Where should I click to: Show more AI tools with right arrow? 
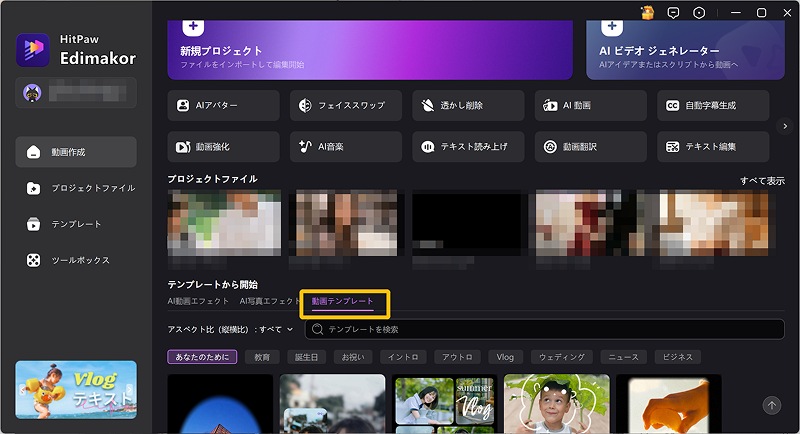tap(785, 126)
